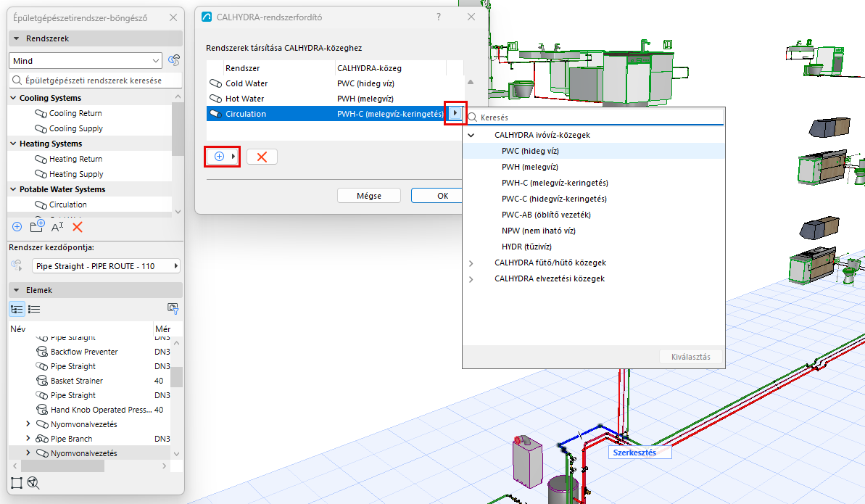Select Hot Water row in CALHYDRA dialog
Image resolution: width=865 pixels, height=504 pixels.
point(335,99)
